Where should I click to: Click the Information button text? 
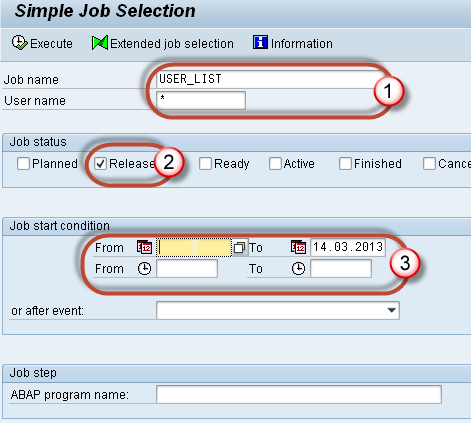tap(302, 44)
